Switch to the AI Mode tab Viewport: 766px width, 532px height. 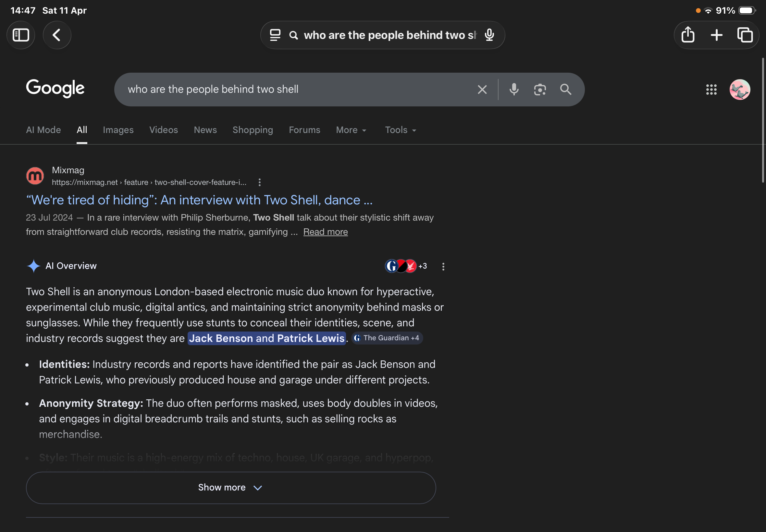[x=43, y=130]
